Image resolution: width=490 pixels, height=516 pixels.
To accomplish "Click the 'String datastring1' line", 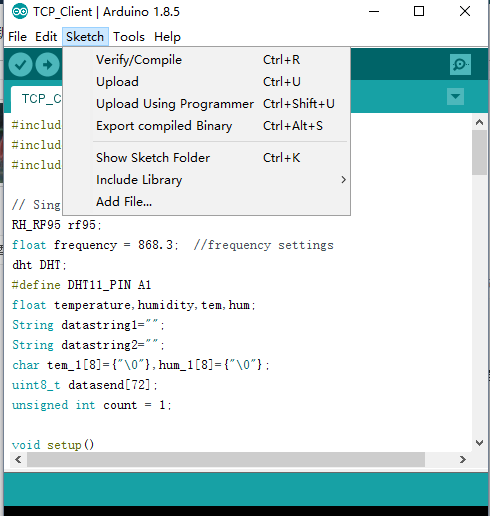I will tap(88, 325).
